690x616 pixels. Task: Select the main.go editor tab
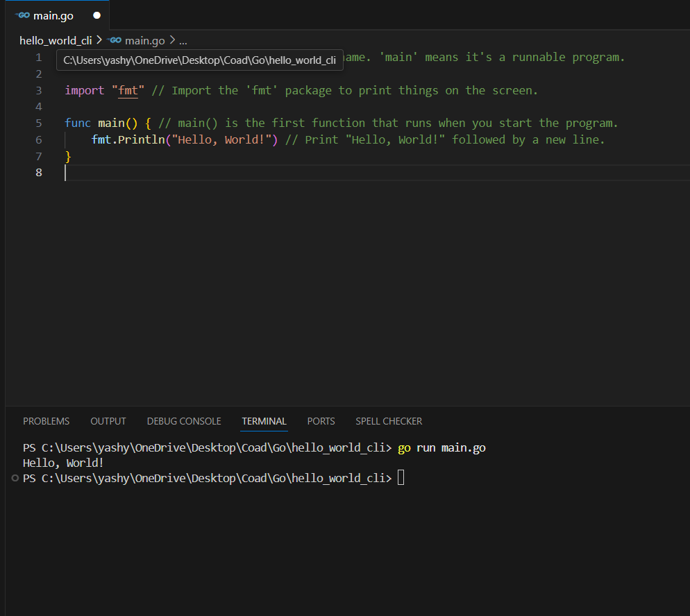pos(54,15)
